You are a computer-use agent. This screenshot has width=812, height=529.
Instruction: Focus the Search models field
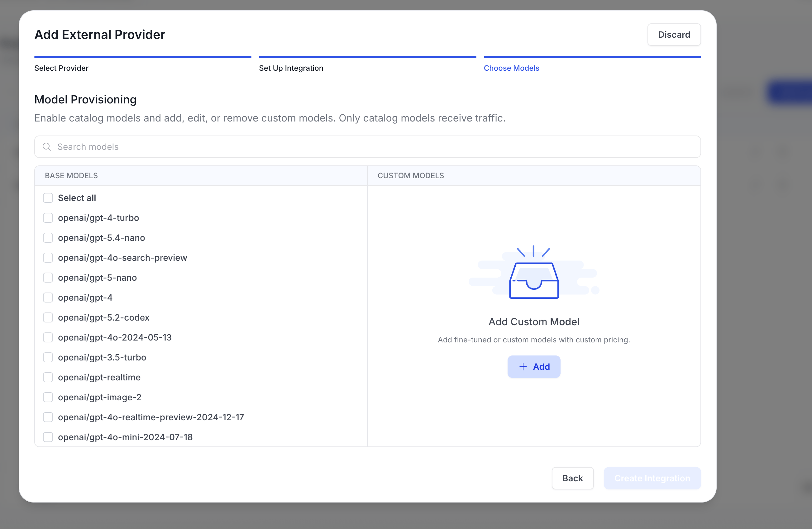pyautogui.click(x=367, y=147)
